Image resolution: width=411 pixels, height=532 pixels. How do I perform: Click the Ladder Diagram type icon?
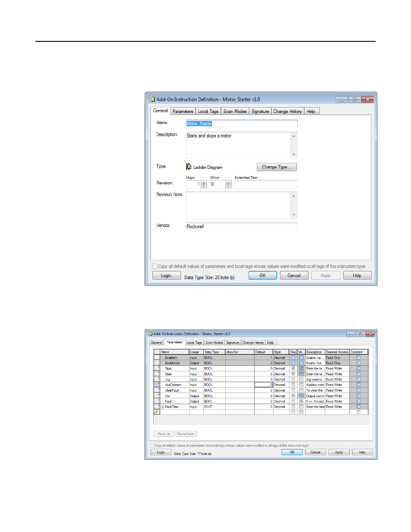pyautogui.click(x=189, y=167)
